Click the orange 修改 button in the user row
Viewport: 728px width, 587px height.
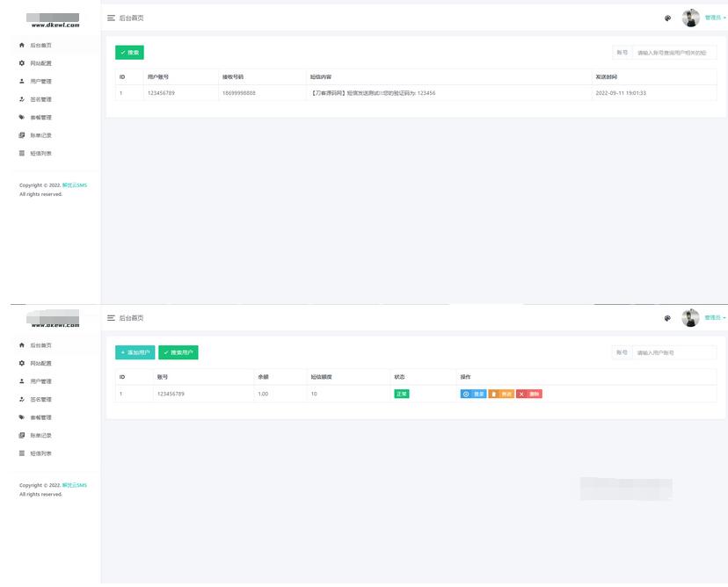[501, 394]
